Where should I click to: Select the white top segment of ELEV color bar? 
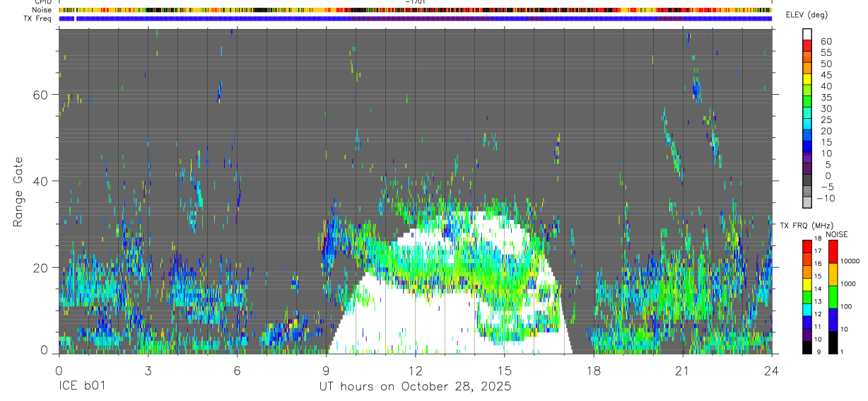point(808,34)
